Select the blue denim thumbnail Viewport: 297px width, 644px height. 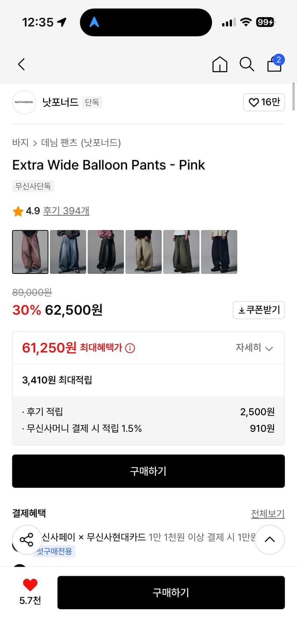click(68, 252)
